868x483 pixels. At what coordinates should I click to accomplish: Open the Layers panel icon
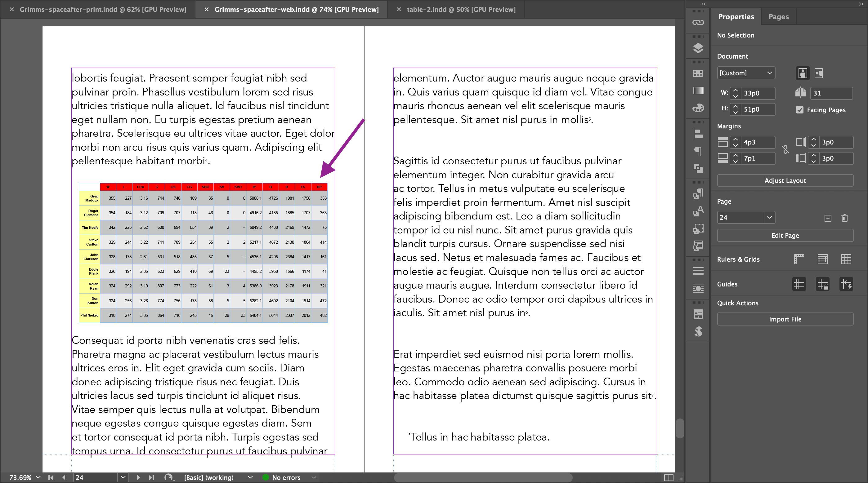(698, 48)
